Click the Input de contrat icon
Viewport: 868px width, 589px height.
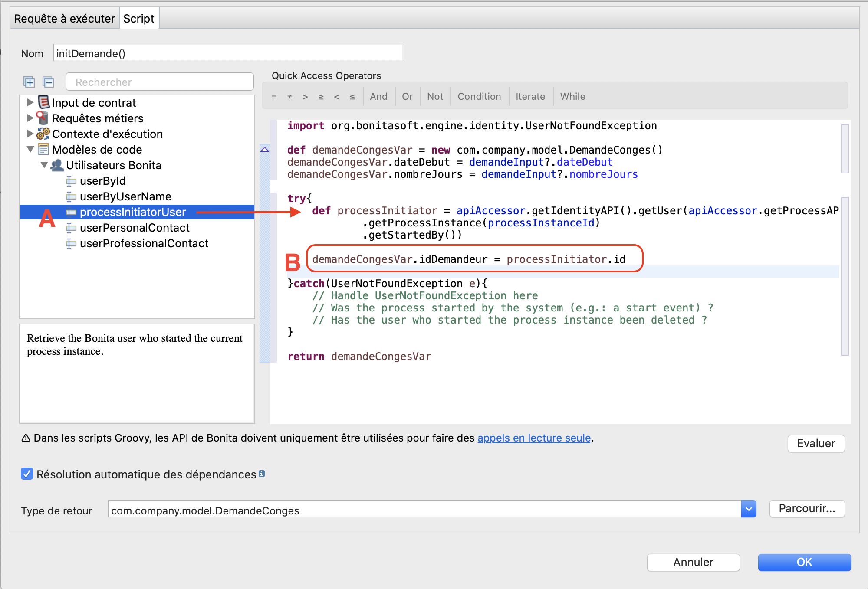44,103
